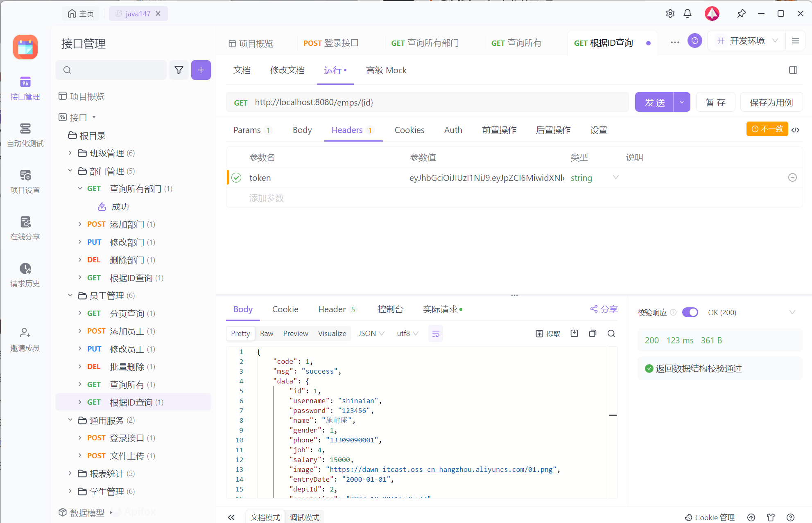Open the user avatar menu
Viewport: 812px width, 523px height.
[x=712, y=14]
